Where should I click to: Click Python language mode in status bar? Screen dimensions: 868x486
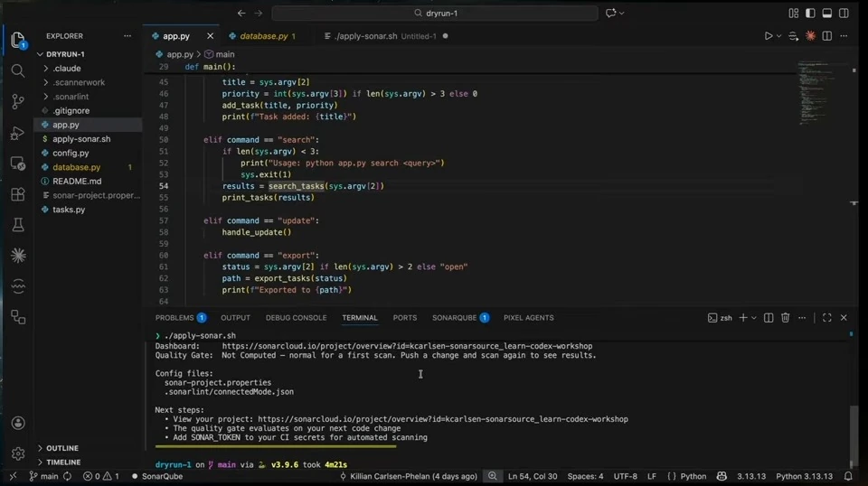pos(693,476)
